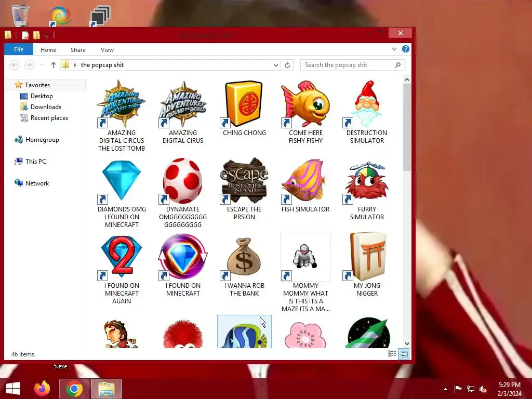Select FURRY SIMULATOR propeller hat icon
The height and width of the screenshot is (399, 532).
point(367,180)
